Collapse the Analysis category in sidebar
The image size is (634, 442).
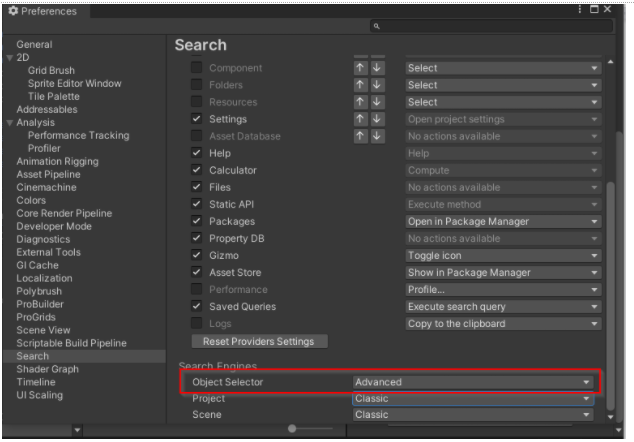(10, 123)
